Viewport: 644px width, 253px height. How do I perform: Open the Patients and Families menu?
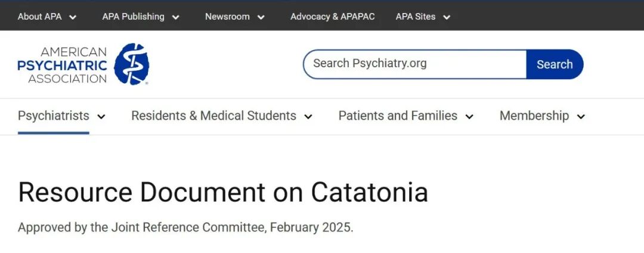[398, 115]
